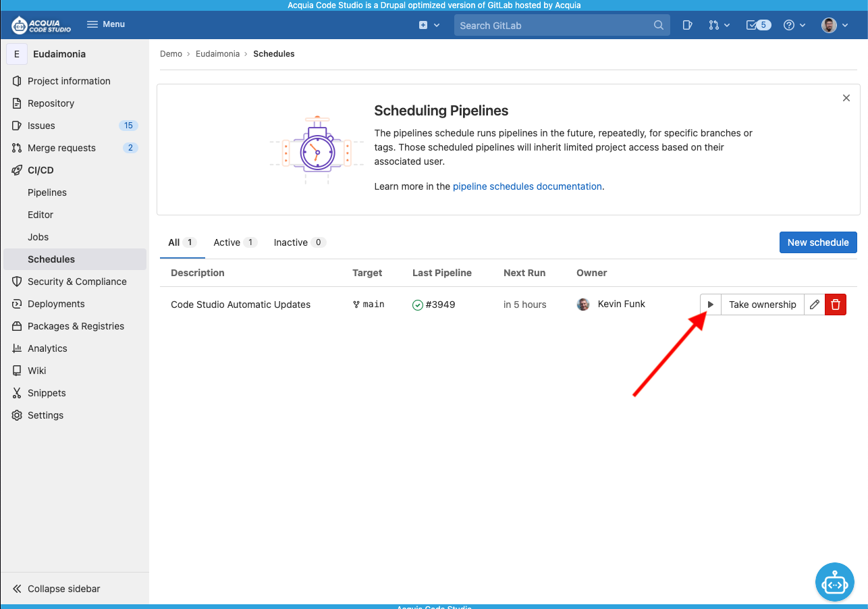Screen dimensions: 868x609
Task: Click Code Studio Automatic Updates description
Action: [x=240, y=304]
